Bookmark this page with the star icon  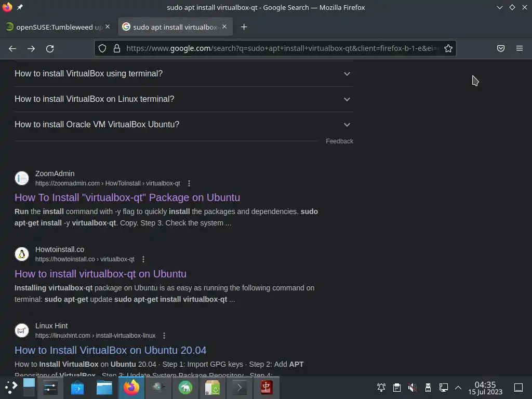coord(448,48)
